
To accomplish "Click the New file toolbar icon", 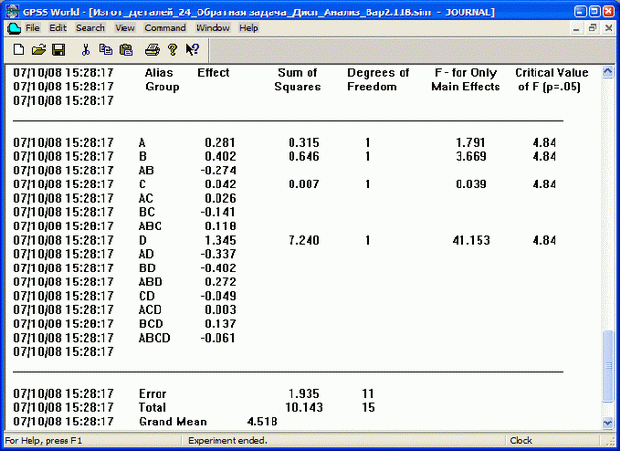I will click(x=19, y=50).
